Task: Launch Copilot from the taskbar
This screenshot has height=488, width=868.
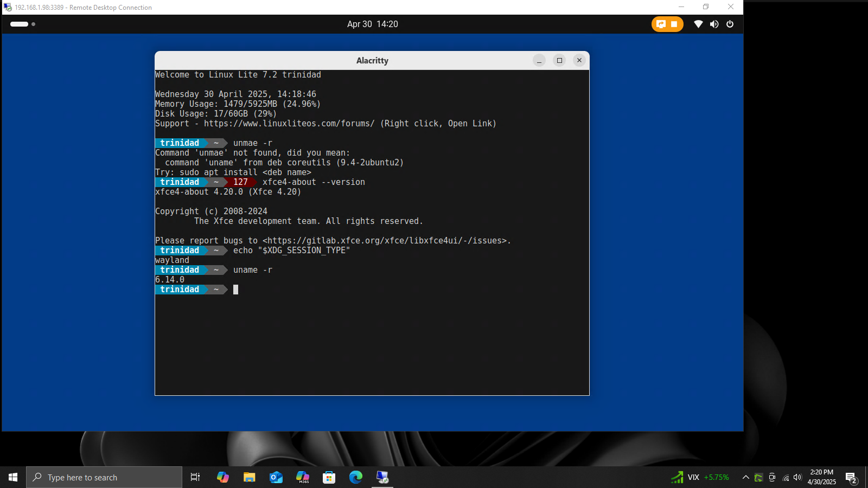Action: pyautogui.click(x=223, y=477)
